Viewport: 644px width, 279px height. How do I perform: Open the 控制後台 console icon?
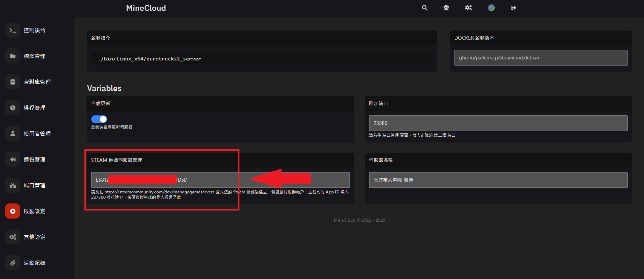tap(13, 30)
